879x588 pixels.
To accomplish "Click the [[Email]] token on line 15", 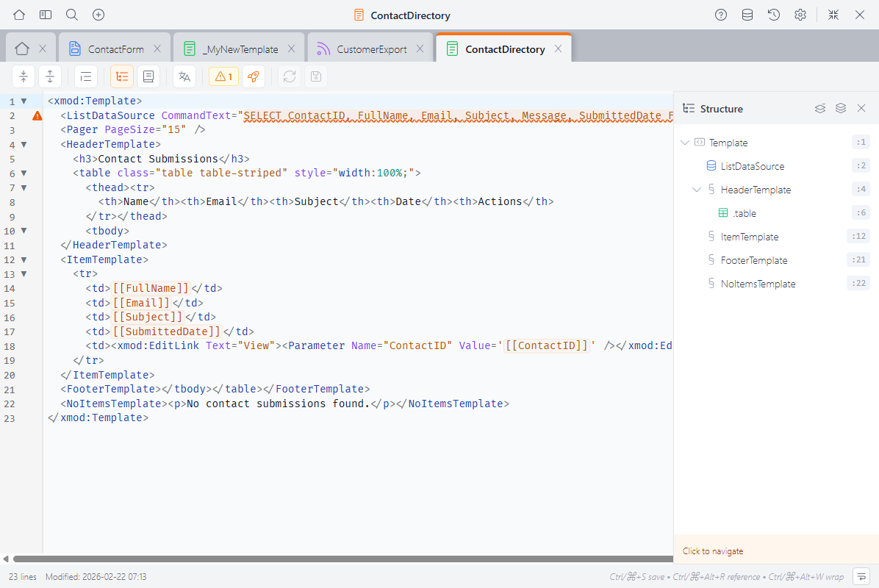I will point(142,303).
